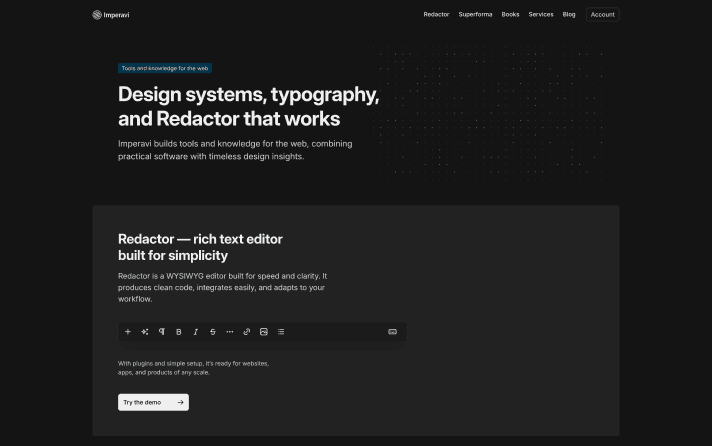Click the keyboard shortcuts icon
712x446 pixels.
click(x=393, y=332)
